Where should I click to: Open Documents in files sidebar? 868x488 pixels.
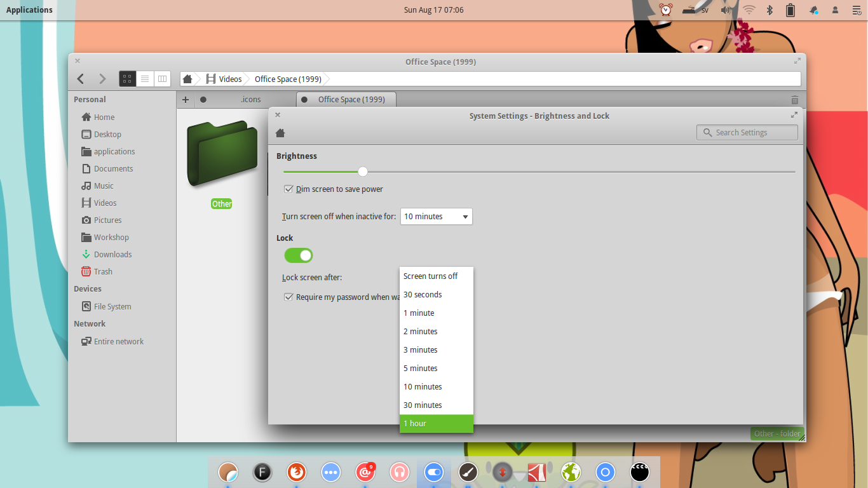pyautogui.click(x=113, y=168)
